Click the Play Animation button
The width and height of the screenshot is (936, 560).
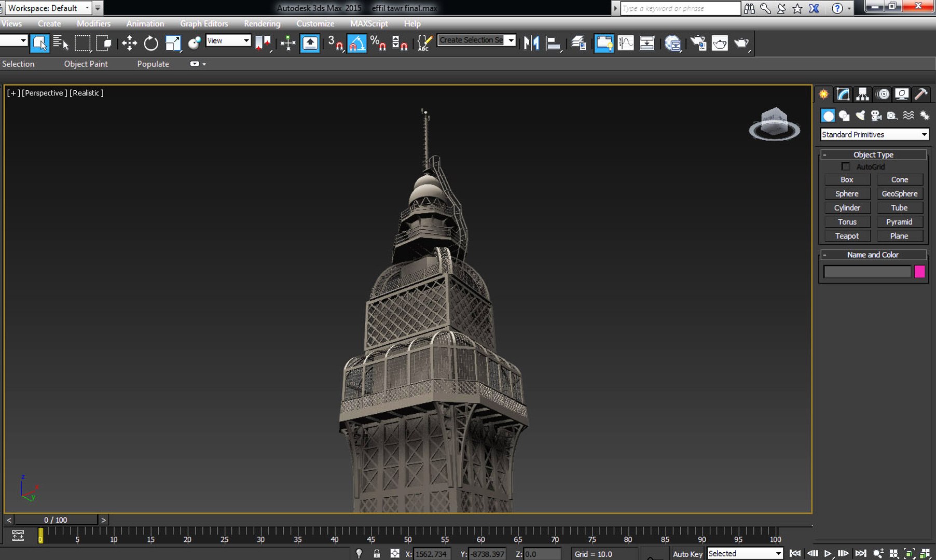tap(828, 554)
